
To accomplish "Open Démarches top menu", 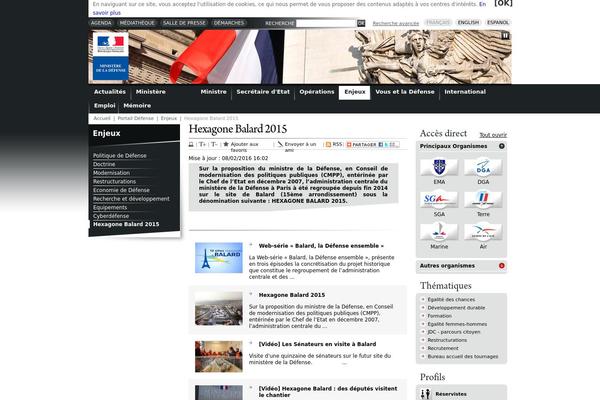I will tap(229, 23).
